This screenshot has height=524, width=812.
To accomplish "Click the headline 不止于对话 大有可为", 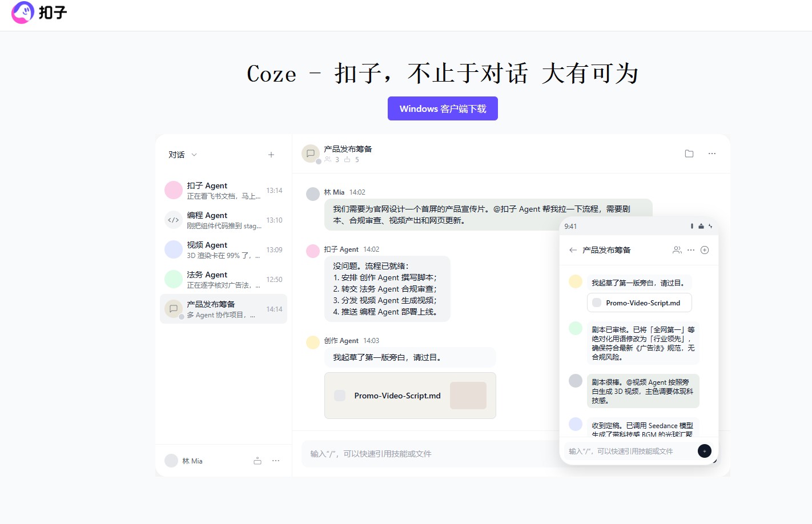I will (524, 74).
